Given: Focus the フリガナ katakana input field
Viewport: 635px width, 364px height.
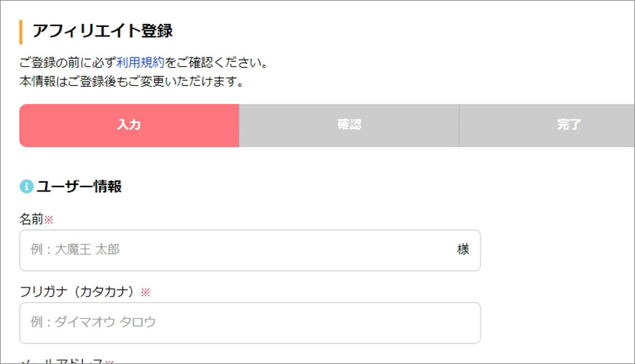Looking at the screenshot, I should pyautogui.click(x=250, y=323).
